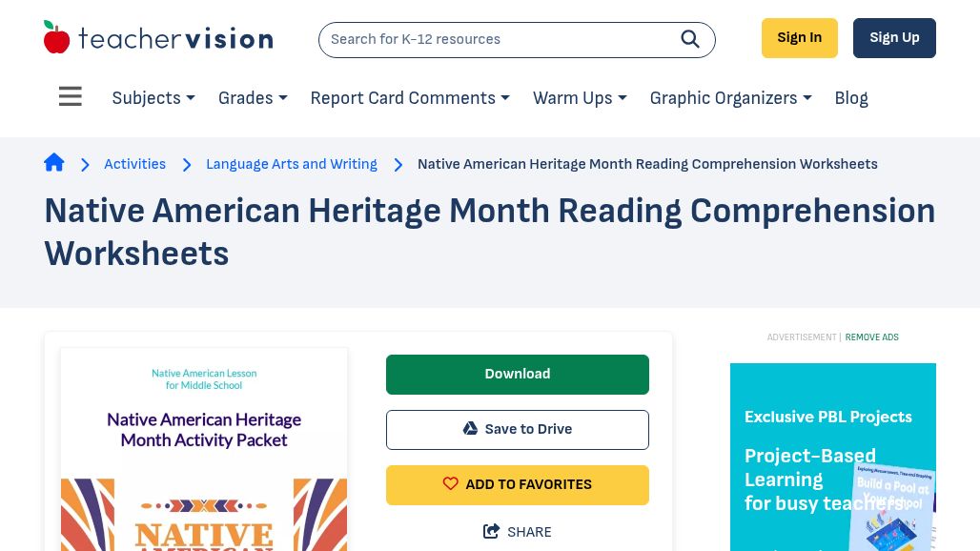The image size is (980, 551).
Task: Click the REMOVE ADS link
Action: (x=871, y=337)
